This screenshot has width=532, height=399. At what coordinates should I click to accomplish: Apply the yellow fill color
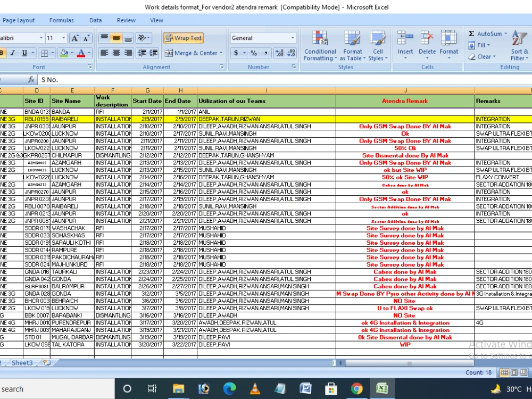click(63, 53)
